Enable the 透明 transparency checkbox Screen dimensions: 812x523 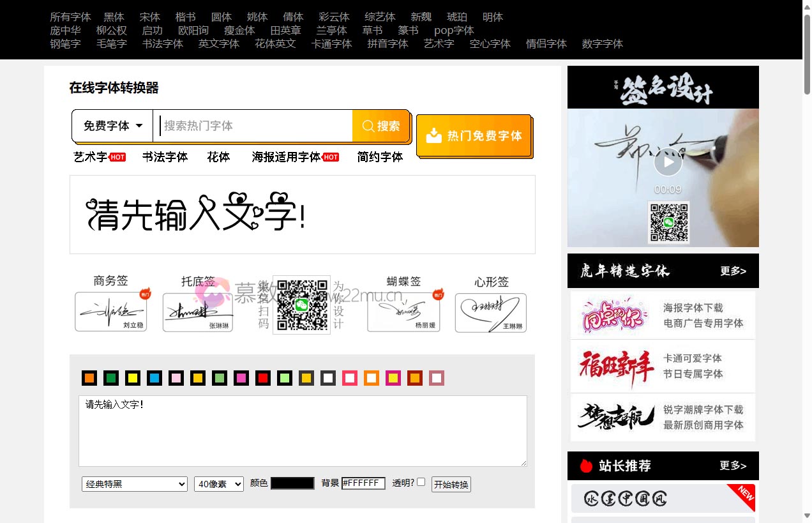click(420, 482)
